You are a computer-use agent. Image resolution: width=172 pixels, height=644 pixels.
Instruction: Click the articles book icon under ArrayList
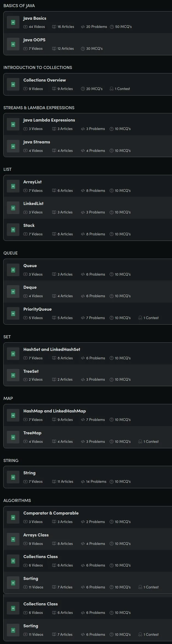click(54, 190)
